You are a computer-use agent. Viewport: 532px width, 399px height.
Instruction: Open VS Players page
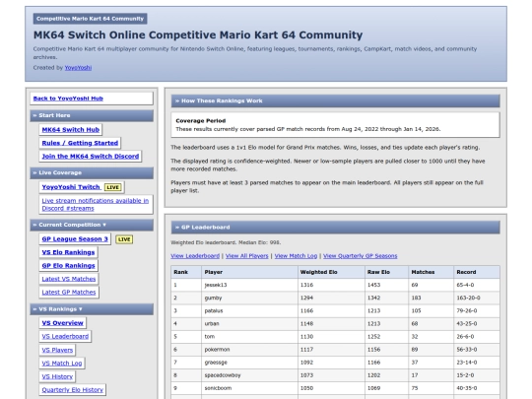pyautogui.click(x=57, y=350)
